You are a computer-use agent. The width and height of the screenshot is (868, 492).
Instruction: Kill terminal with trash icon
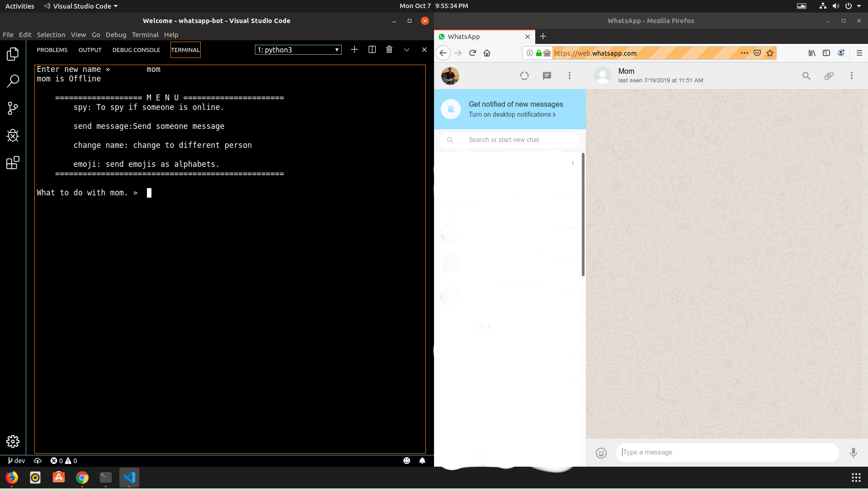[x=389, y=50]
